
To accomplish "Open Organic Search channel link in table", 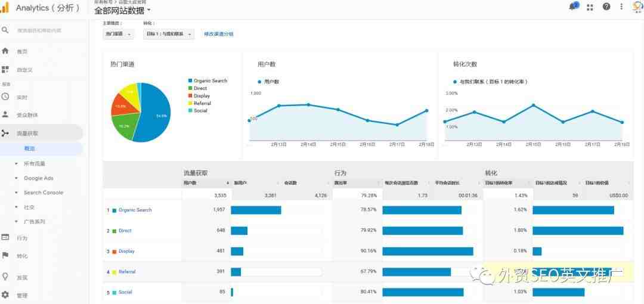I will point(135,210).
